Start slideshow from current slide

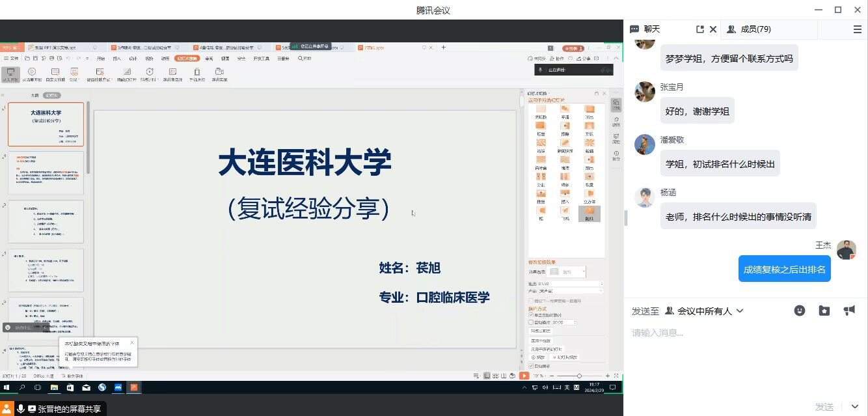click(x=32, y=74)
